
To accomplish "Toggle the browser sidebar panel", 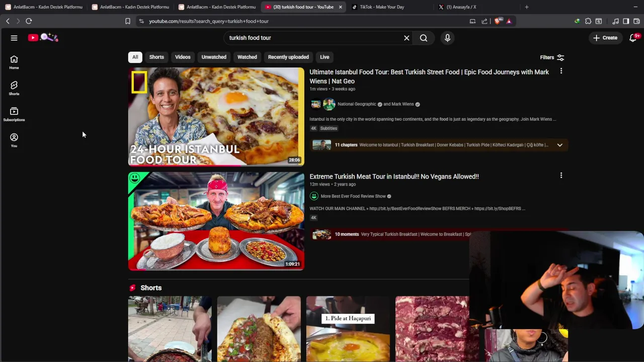I will click(626, 21).
